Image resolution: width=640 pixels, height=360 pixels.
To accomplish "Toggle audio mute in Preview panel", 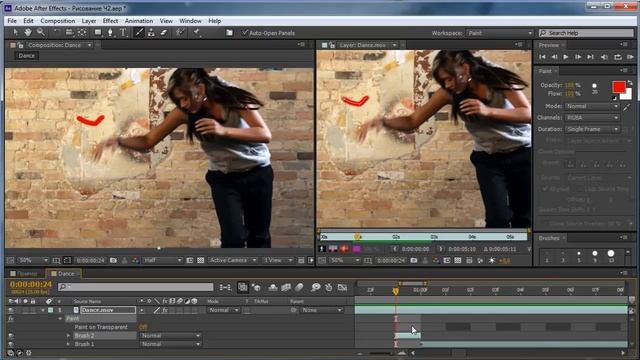I will [604, 57].
